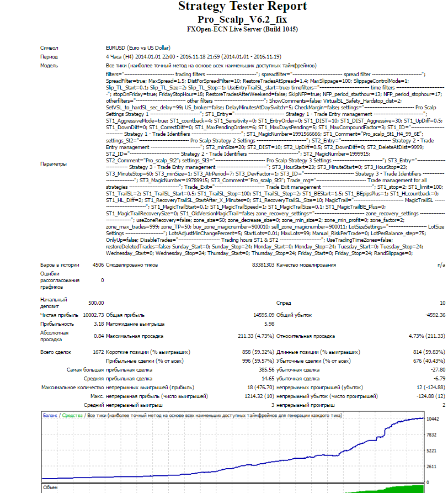Screen dimensions: 448x493
Task: Click 'Средний непрерывный выигрыш' label
Action: point(123,405)
